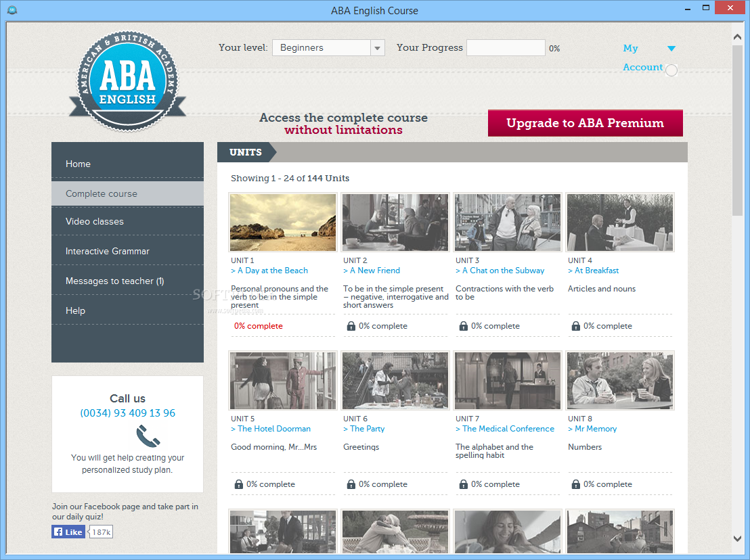Open The Medical Conference unit link

click(x=504, y=429)
